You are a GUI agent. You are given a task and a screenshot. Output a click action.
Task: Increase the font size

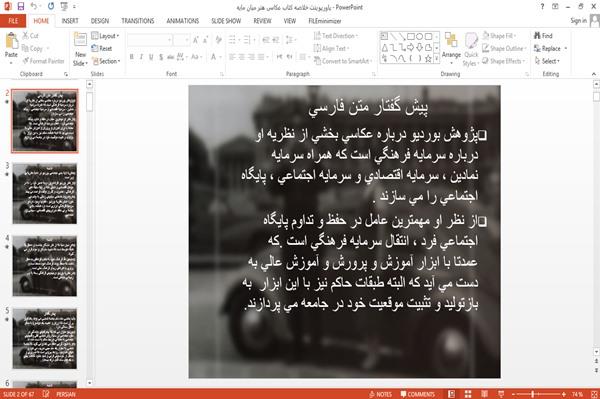pos(196,40)
